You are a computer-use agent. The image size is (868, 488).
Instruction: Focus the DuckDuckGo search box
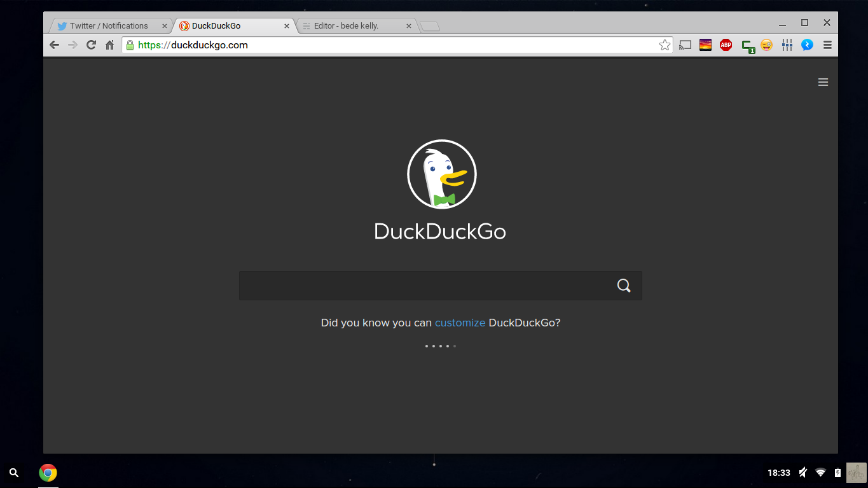440,286
